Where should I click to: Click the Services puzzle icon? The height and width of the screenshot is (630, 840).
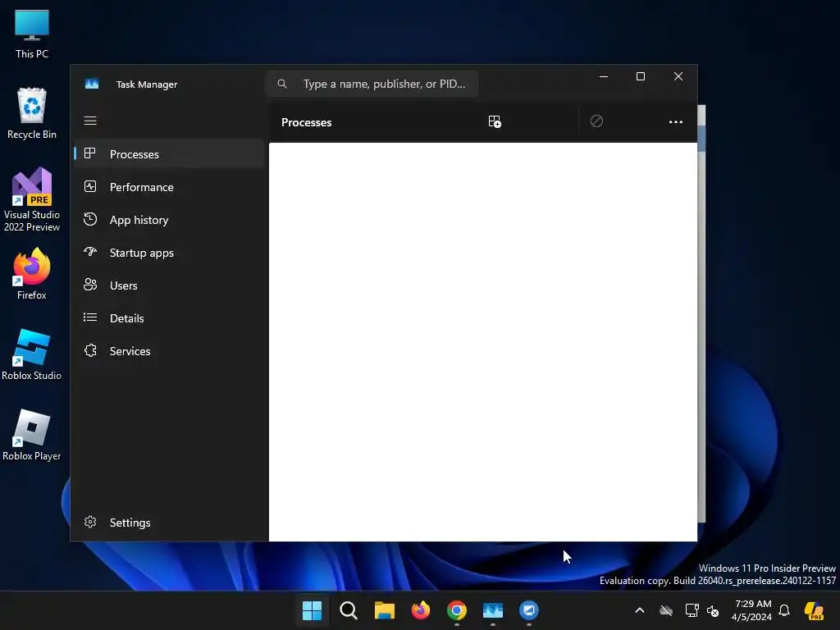(x=90, y=350)
